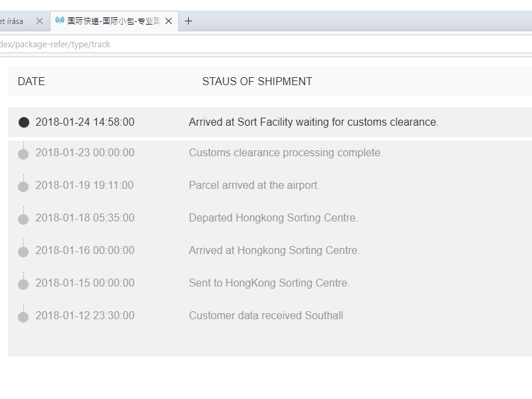This screenshot has height=399, width=532.
Task: Close the 'et írása' tab
Action: (39, 21)
